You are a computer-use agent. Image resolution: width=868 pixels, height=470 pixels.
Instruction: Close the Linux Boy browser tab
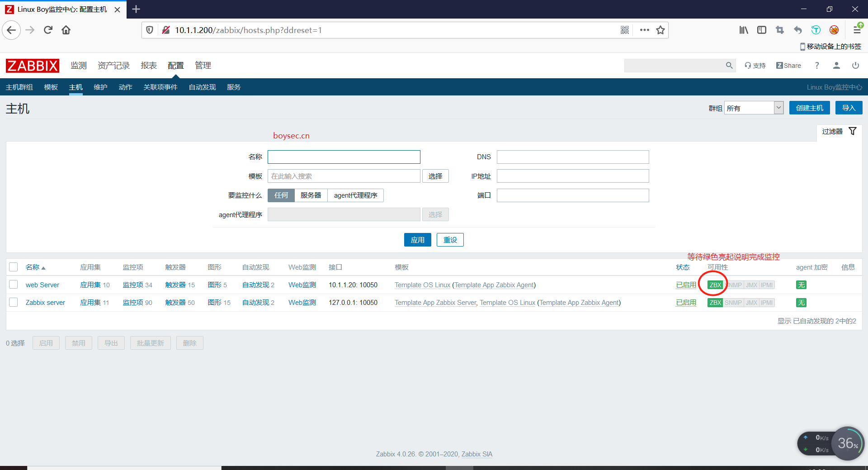[117, 9]
